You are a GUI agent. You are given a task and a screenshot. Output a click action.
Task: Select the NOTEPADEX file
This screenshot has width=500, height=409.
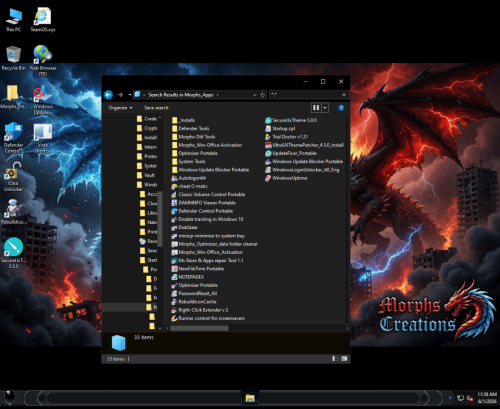click(x=188, y=277)
